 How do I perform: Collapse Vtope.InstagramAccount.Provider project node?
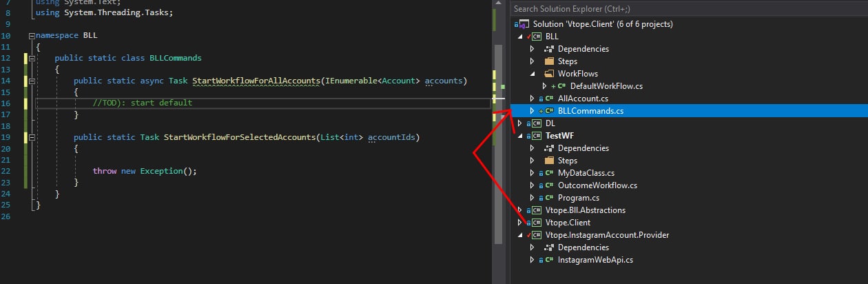click(520, 235)
